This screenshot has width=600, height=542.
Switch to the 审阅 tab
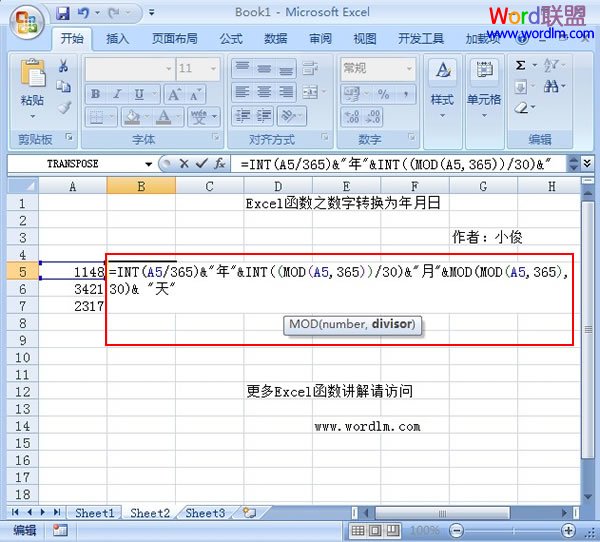pos(320,39)
